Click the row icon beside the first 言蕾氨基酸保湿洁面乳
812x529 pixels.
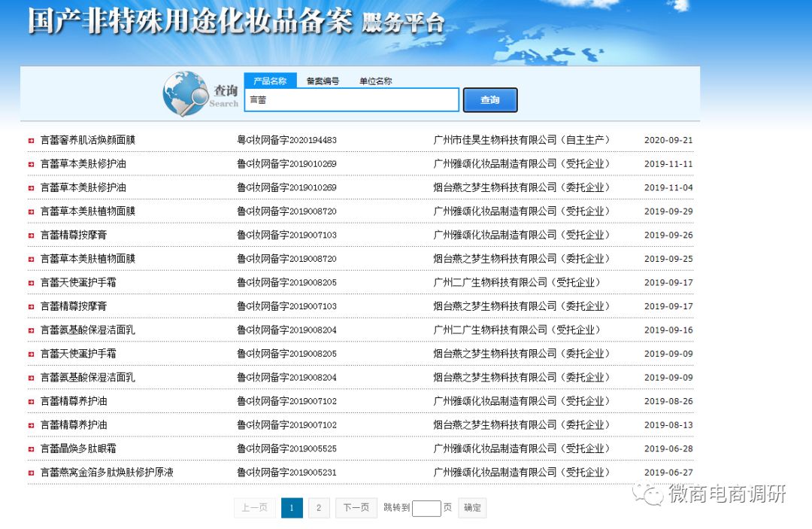pos(31,330)
